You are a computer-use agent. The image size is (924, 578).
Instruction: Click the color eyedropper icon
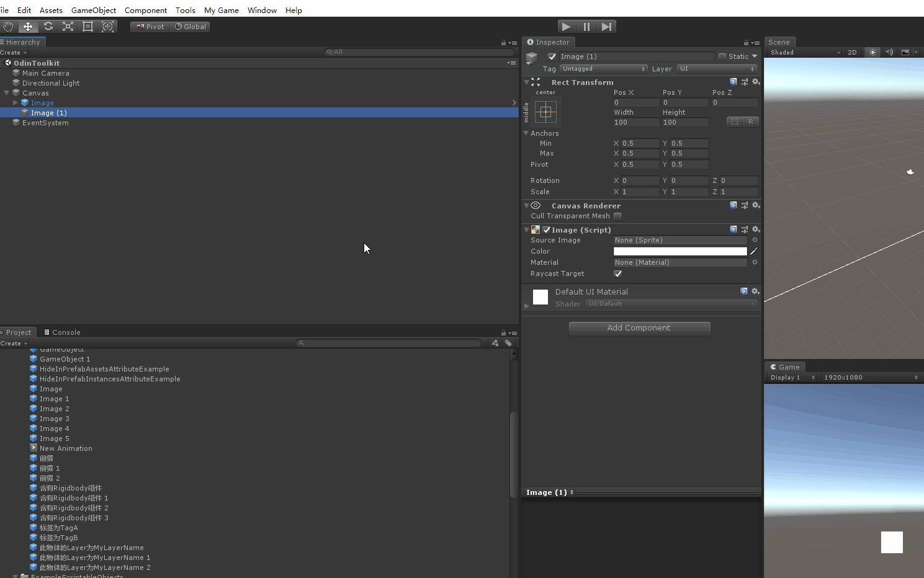pyautogui.click(x=754, y=251)
